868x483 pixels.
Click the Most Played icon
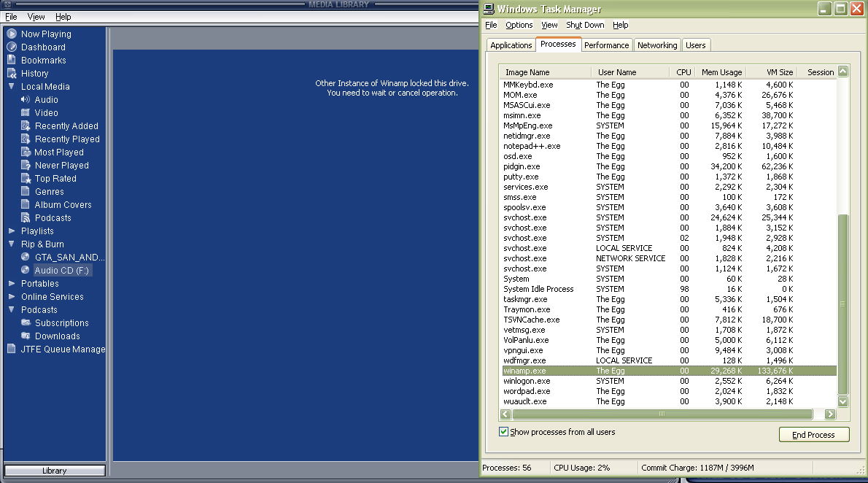tap(26, 152)
